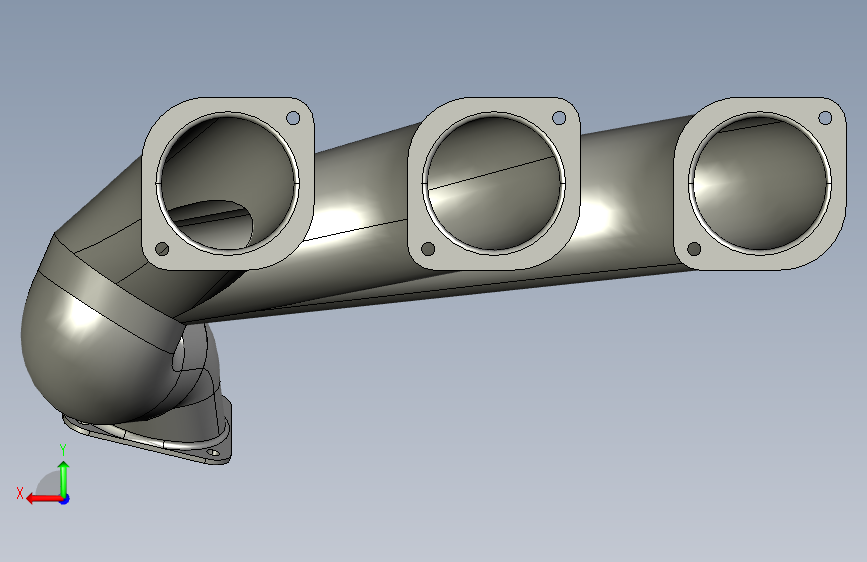Click the blue Z axis dot of the triad
This screenshot has width=867, height=562.
tap(65, 500)
